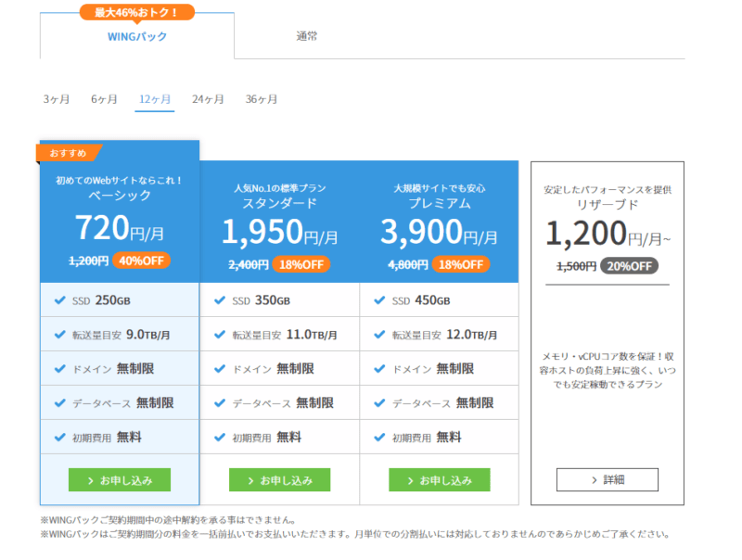The image size is (742, 560).
Task: Apply for the プレミアム plan
Action: point(439,480)
